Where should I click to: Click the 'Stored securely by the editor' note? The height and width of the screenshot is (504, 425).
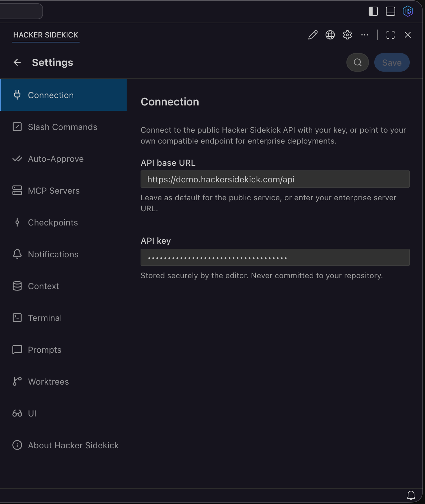coord(262,276)
